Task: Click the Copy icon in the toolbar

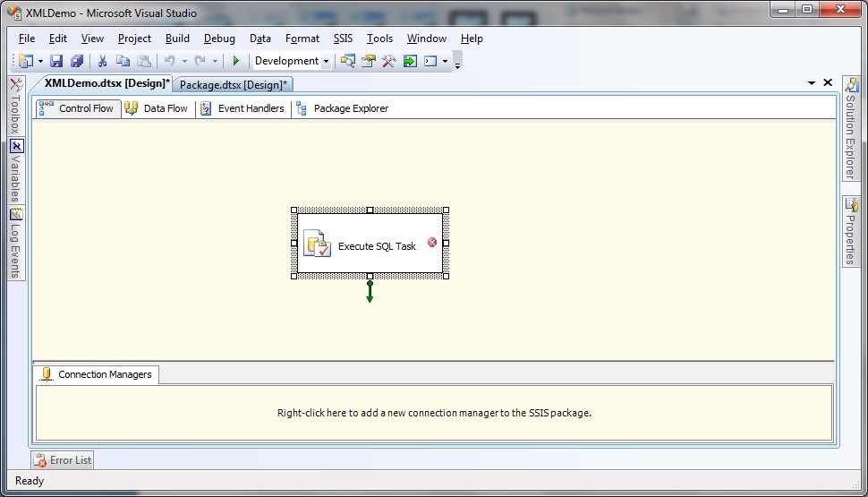Action: [x=123, y=61]
